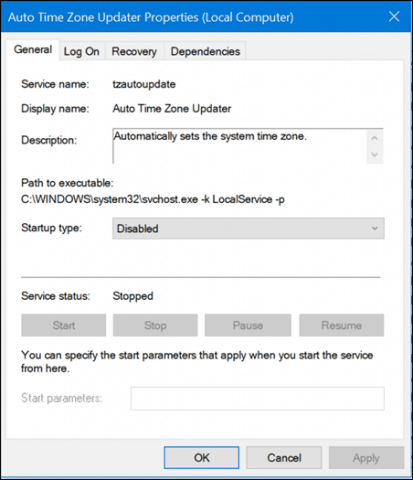The image size is (413, 480).
Task: Switch to the Log On tab
Action: click(x=82, y=51)
